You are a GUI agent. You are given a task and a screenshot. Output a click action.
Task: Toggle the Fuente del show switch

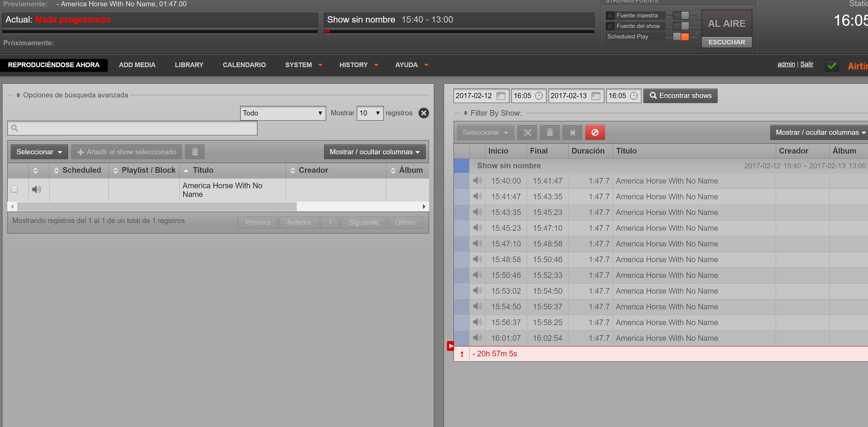pyautogui.click(x=681, y=26)
